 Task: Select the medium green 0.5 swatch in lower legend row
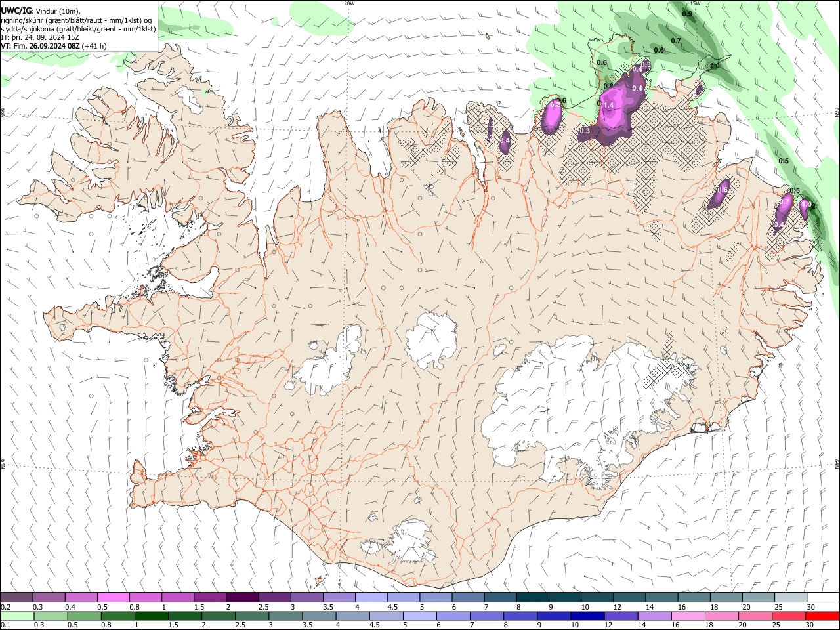(x=83, y=616)
